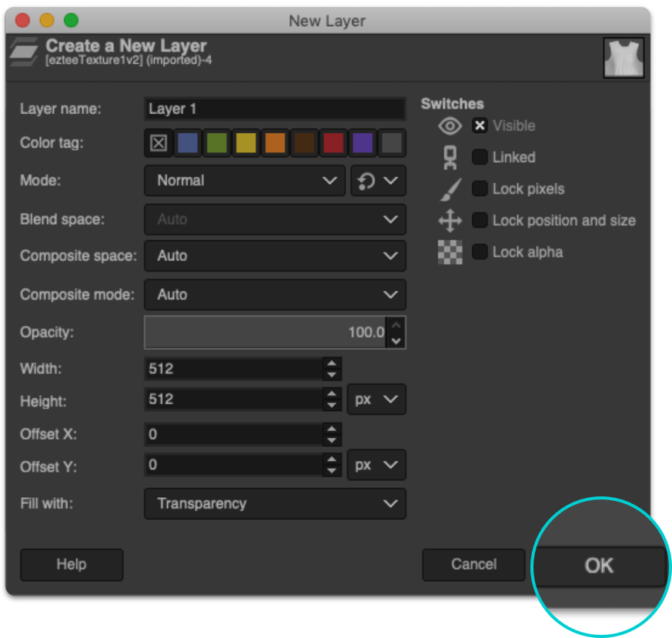Click the paintbrush icon beside Lock pixels
This screenshot has width=672, height=638.
coord(450,189)
